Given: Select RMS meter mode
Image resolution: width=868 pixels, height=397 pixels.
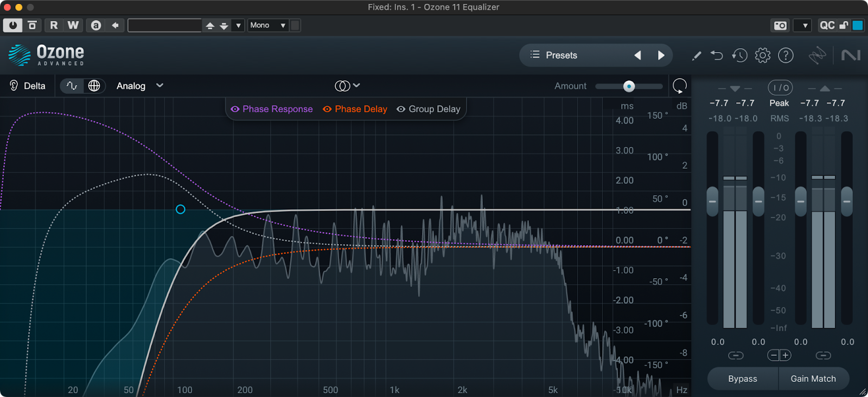Looking at the screenshot, I should (780, 118).
